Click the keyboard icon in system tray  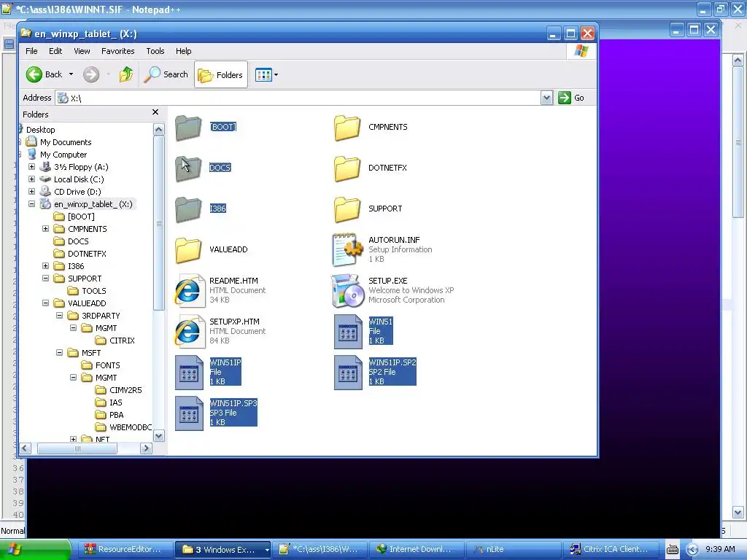click(672, 550)
